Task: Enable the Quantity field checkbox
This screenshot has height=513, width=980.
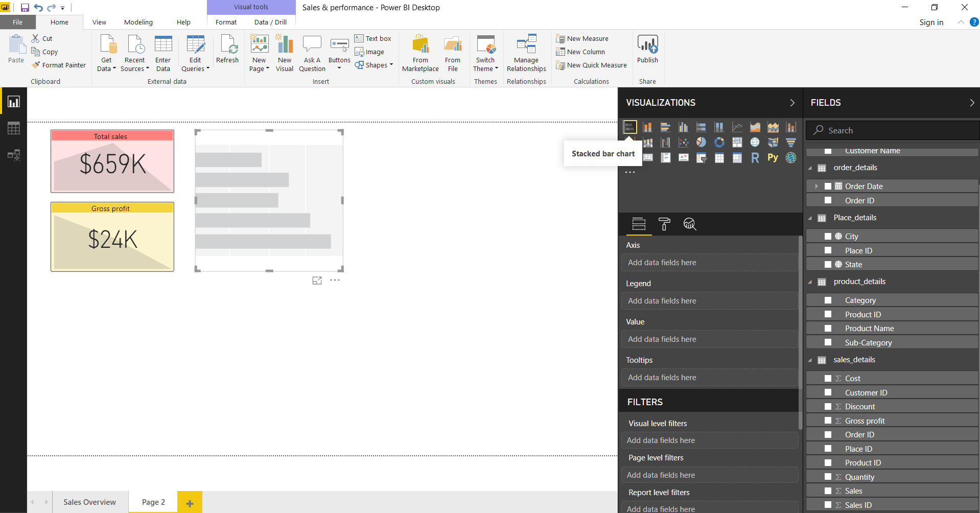Action: pyautogui.click(x=828, y=477)
